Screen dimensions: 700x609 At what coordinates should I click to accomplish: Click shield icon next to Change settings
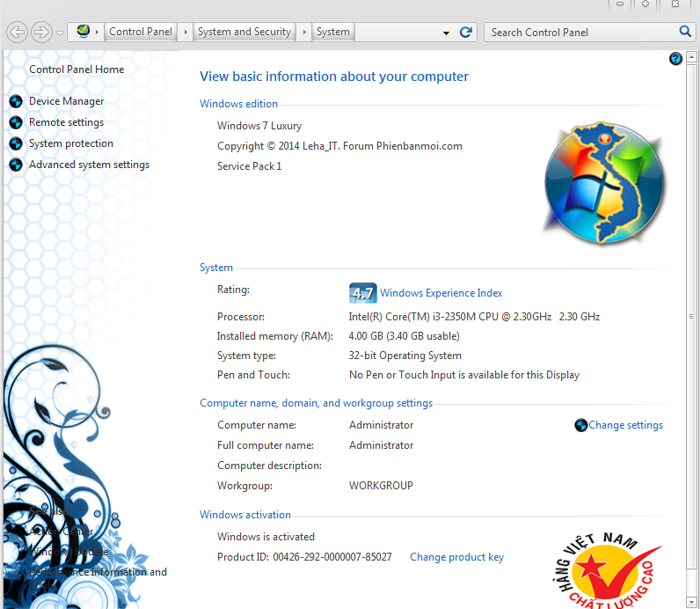580,425
